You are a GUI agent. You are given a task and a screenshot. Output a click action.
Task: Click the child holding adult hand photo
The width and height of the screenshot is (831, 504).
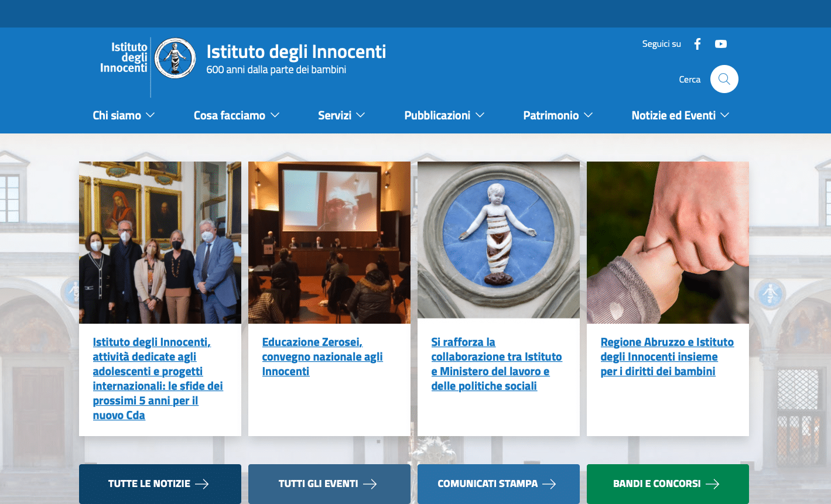(x=667, y=242)
